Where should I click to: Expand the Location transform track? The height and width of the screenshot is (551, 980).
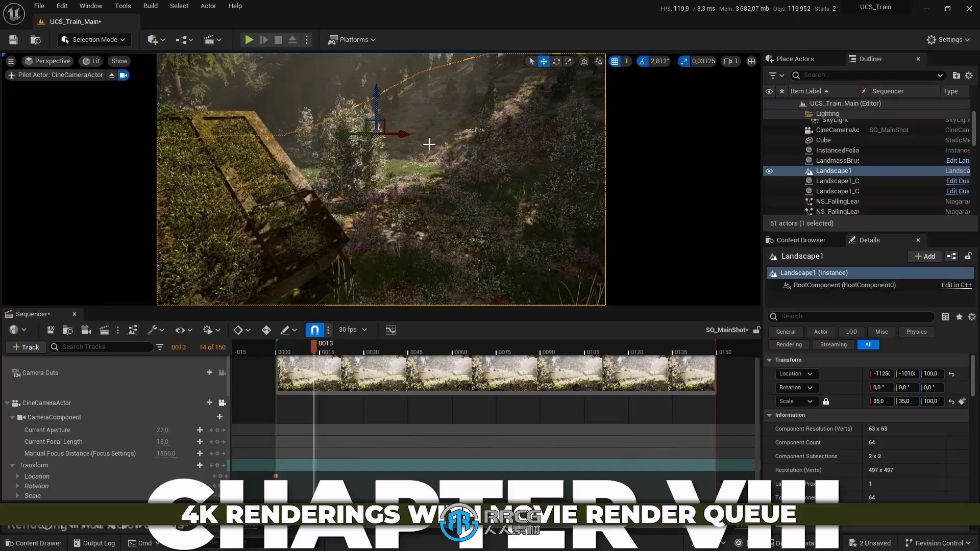pos(17,476)
